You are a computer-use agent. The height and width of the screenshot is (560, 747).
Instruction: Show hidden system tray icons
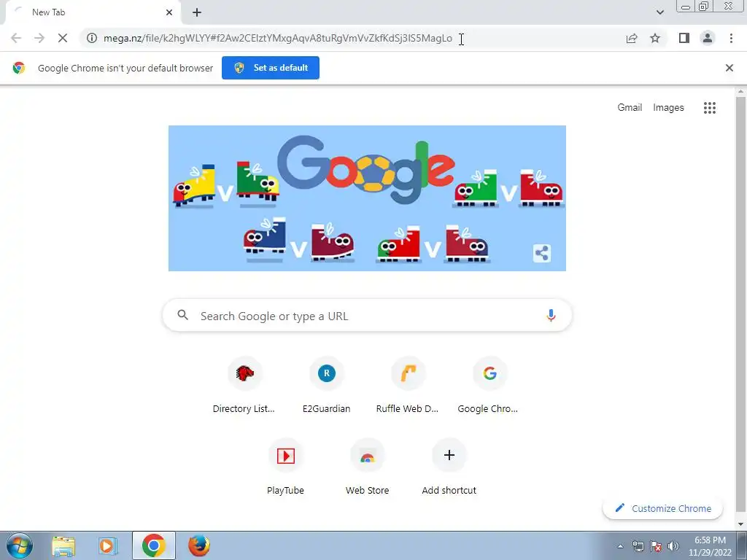click(620, 546)
